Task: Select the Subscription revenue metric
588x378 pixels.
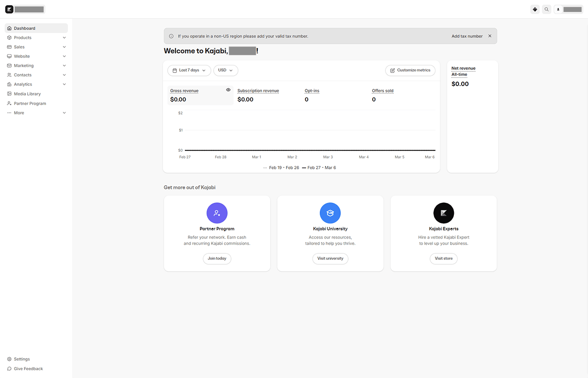Action: [258, 95]
